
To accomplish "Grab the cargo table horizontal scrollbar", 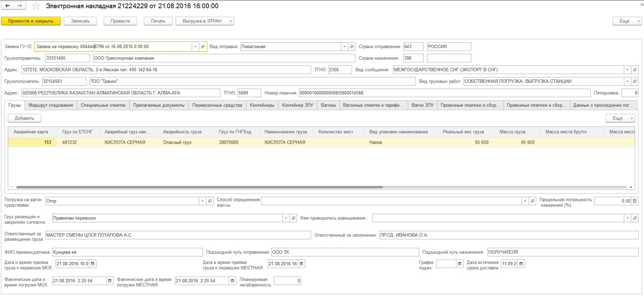I will click(199, 187).
